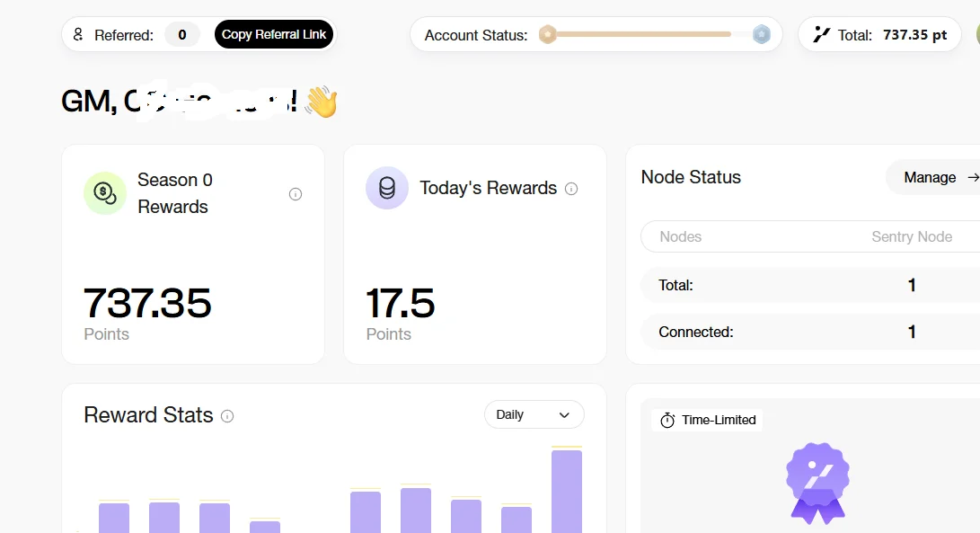Click the Total 737.35 pt value in header
This screenshot has width=980, height=533.
click(x=914, y=35)
